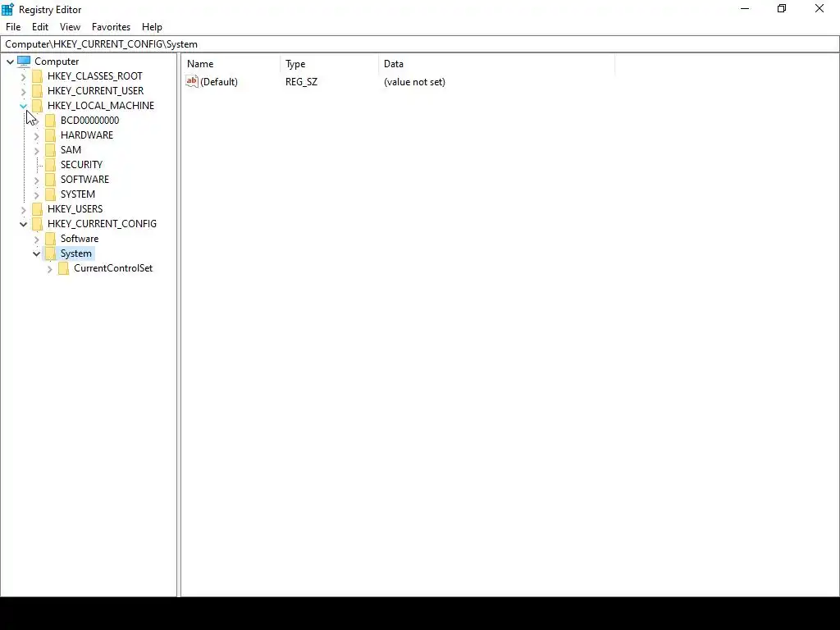
Task: Click the ab string icon of (Default) value
Action: click(x=192, y=81)
